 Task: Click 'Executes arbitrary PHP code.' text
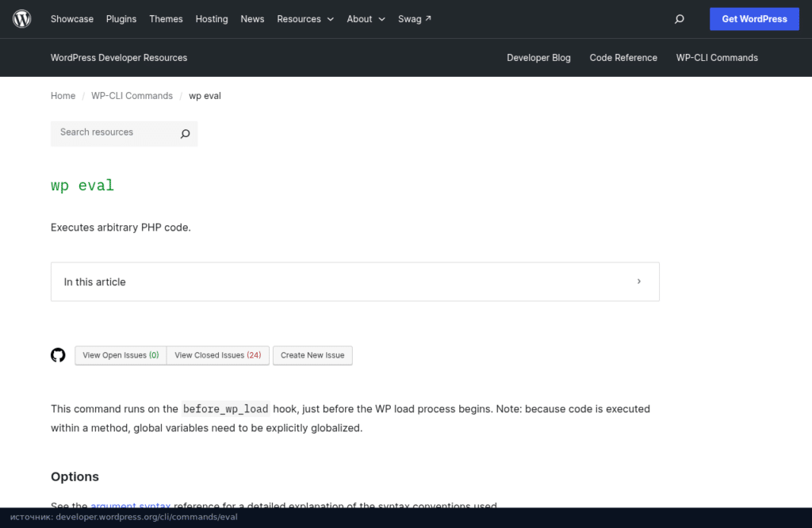click(121, 228)
